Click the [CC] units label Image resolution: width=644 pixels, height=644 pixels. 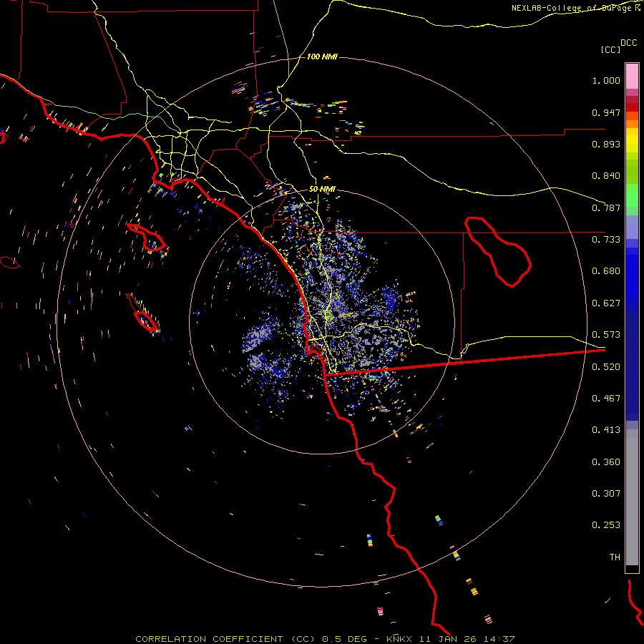point(610,49)
